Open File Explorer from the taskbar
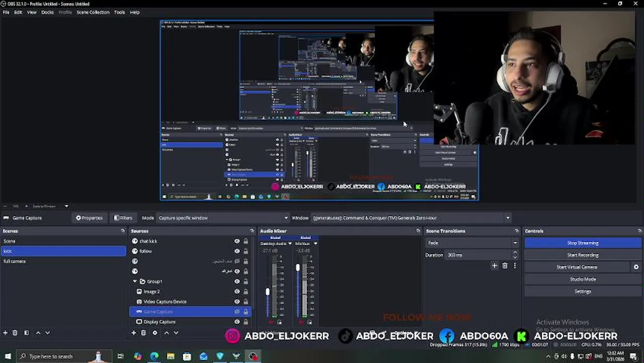 (171, 356)
